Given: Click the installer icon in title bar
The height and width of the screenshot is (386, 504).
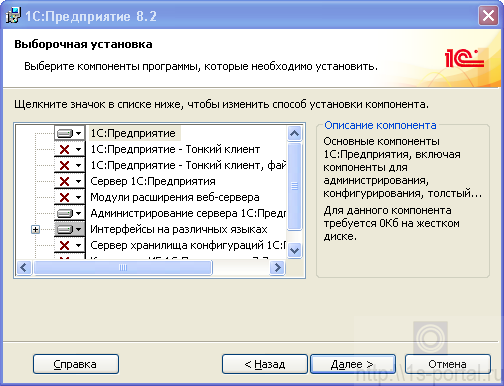Looking at the screenshot, I should [13, 15].
